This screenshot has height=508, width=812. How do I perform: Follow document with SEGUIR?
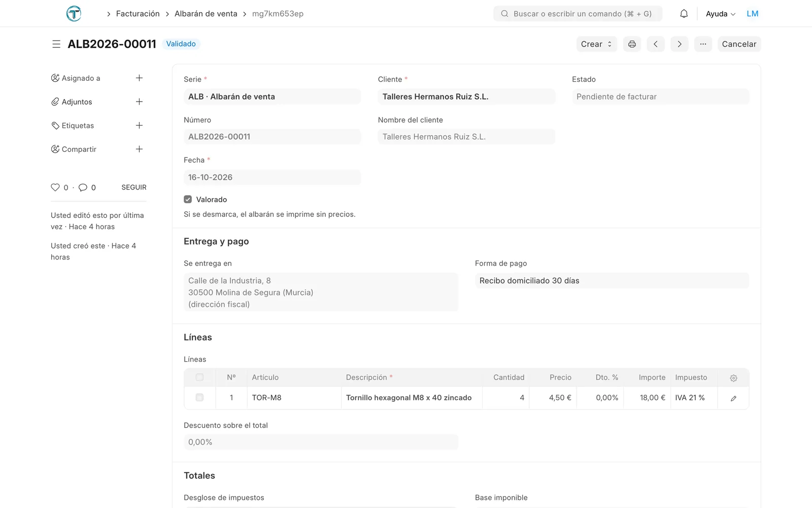(134, 187)
